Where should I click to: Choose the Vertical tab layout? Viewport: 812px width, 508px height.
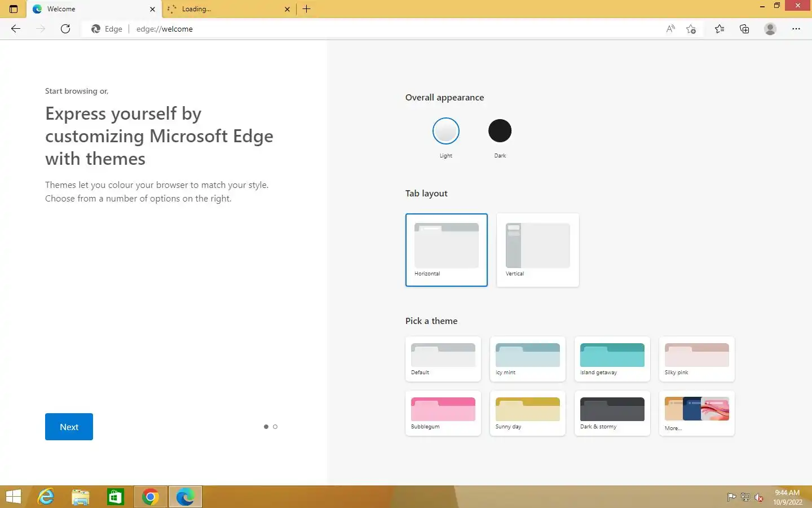(x=538, y=250)
